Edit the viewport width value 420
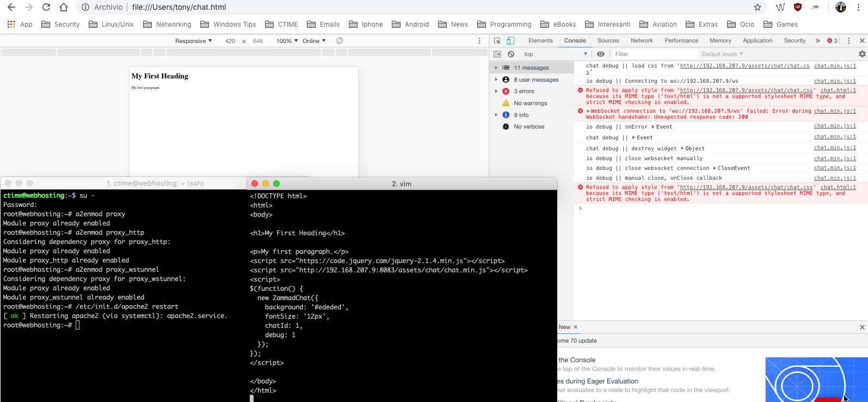This screenshot has height=402, width=868. pos(230,41)
